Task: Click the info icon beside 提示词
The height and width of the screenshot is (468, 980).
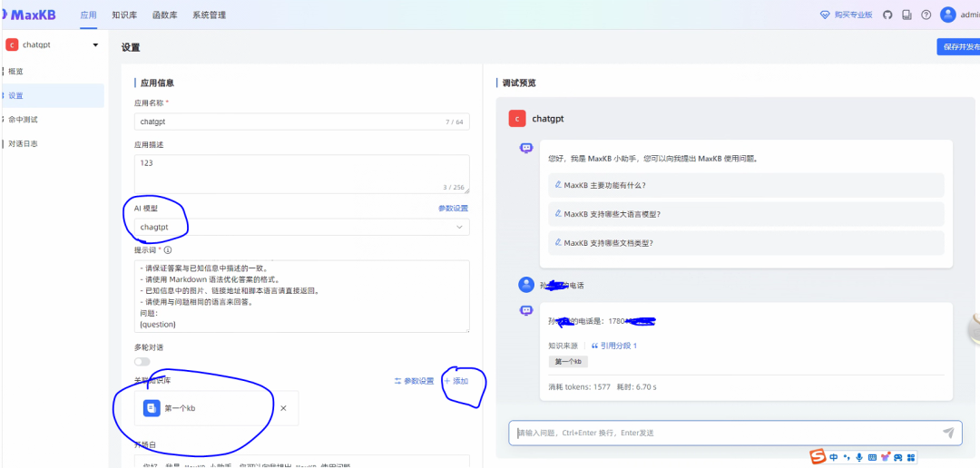Action: pyautogui.click(x=168, y=249)
